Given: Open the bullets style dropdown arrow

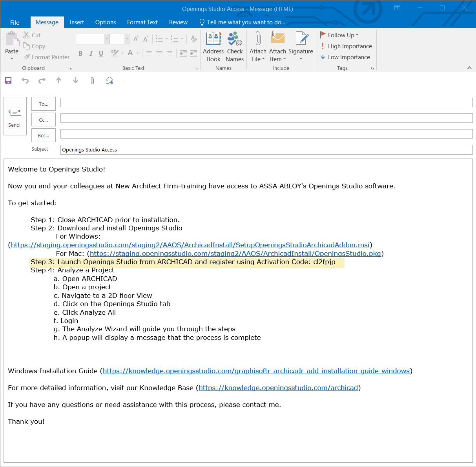Looking at the screenshot, I should tap(167, 39).
